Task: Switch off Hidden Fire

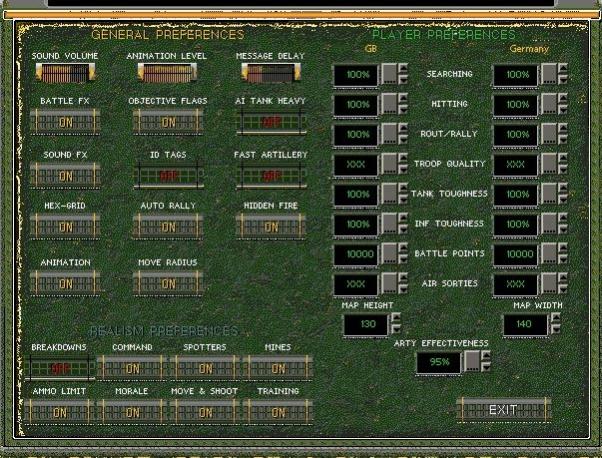Action: pyautogui.click(x=270, y=227)
